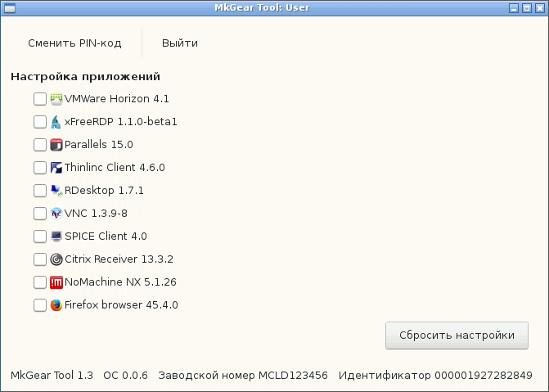Tick the Firefox browser 45.4.0 checkbox
The image size is (549, 392).
point(40,305)
